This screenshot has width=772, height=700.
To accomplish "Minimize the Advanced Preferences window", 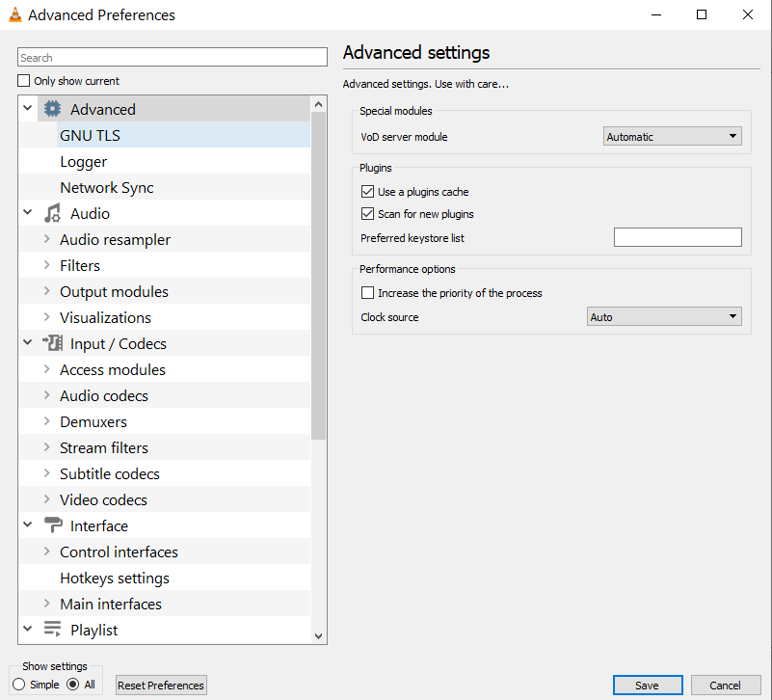I will click(655, 14).
